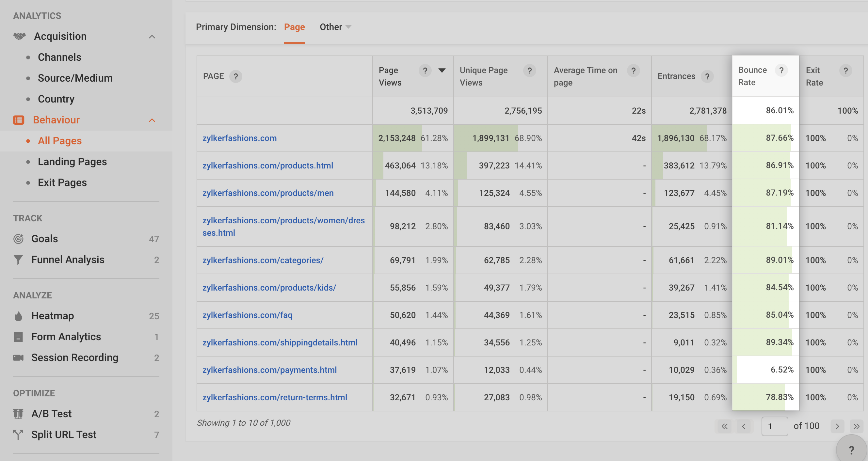Click the Form Analytics icon

19,337
